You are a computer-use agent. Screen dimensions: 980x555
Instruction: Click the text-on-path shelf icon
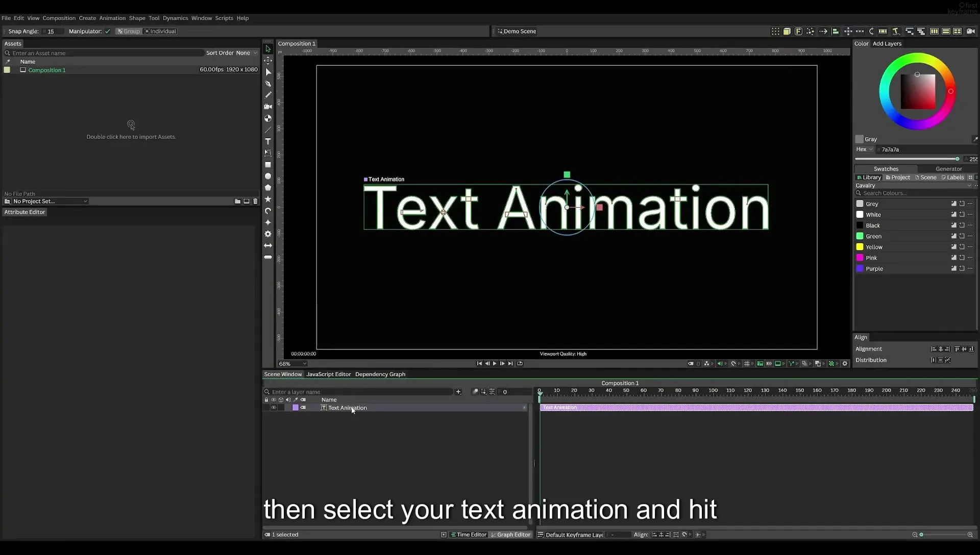pyautogui.click(x=896, y=31)
